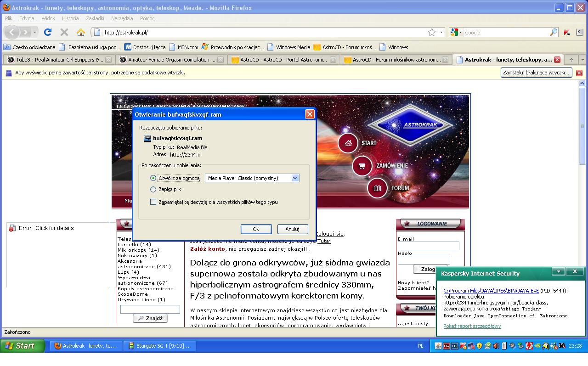Open the Media Player Classic dropdown
The height and width of the screenshot is (366, 588).
coord(252,178)
